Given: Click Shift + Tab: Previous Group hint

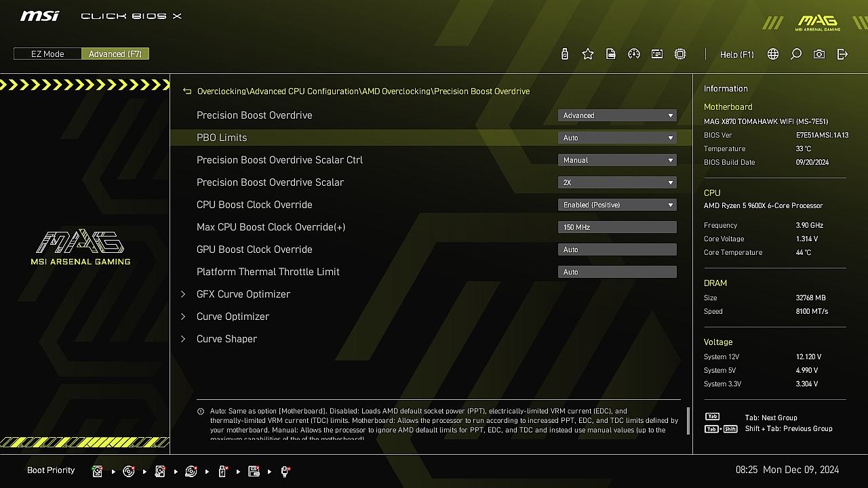Looking at the screenshot, I should pos(789,428).
